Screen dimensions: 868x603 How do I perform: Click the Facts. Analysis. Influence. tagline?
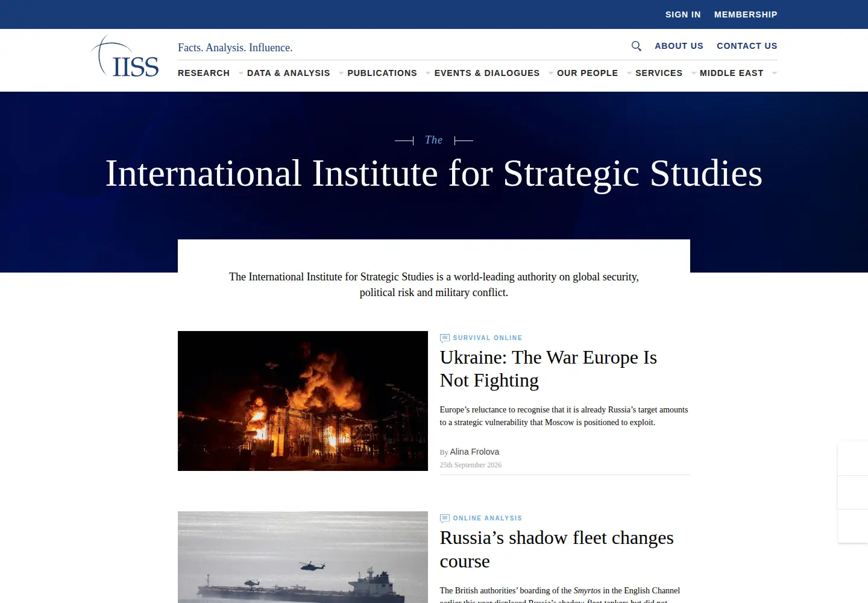[x=235, y=48]
